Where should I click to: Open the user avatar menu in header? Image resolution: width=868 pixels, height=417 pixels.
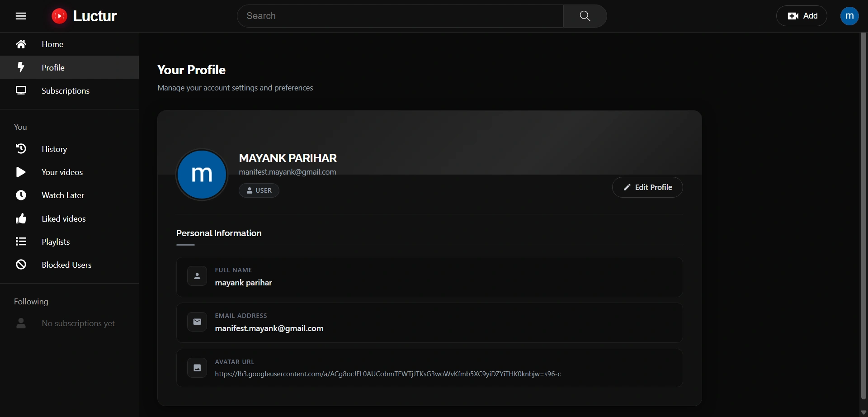pyautogui.click(x=849, y=16)
